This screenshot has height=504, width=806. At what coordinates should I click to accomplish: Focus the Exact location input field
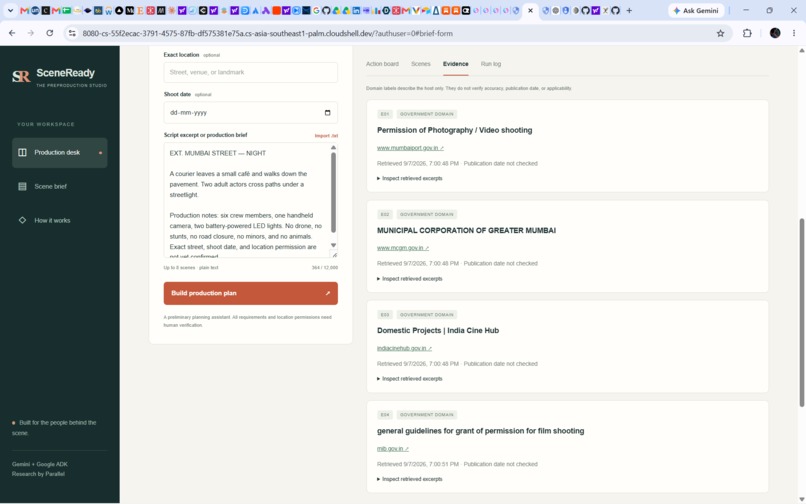coord(250,73)
